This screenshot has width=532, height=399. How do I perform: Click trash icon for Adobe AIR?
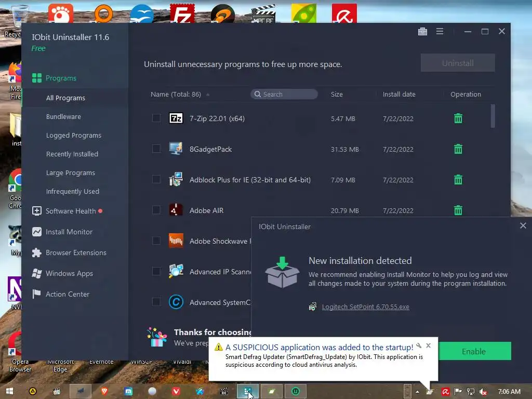coord(458,210)
